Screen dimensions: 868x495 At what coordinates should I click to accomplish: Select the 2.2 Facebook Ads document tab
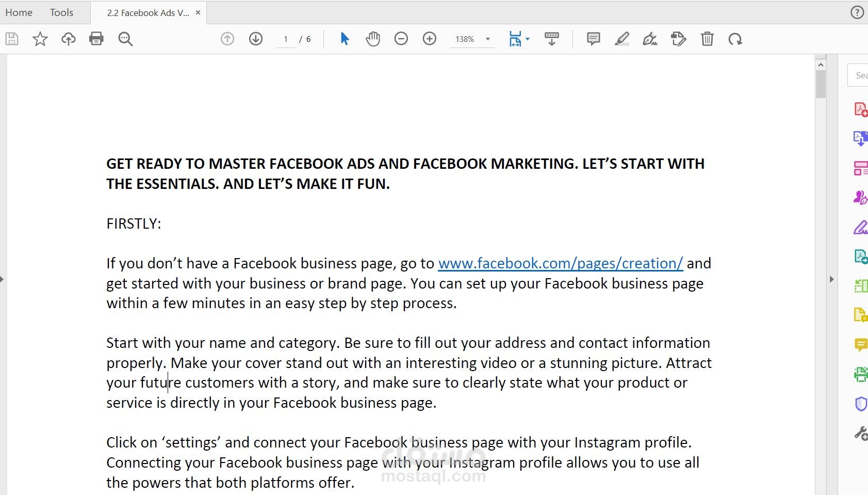coord(148,13)
